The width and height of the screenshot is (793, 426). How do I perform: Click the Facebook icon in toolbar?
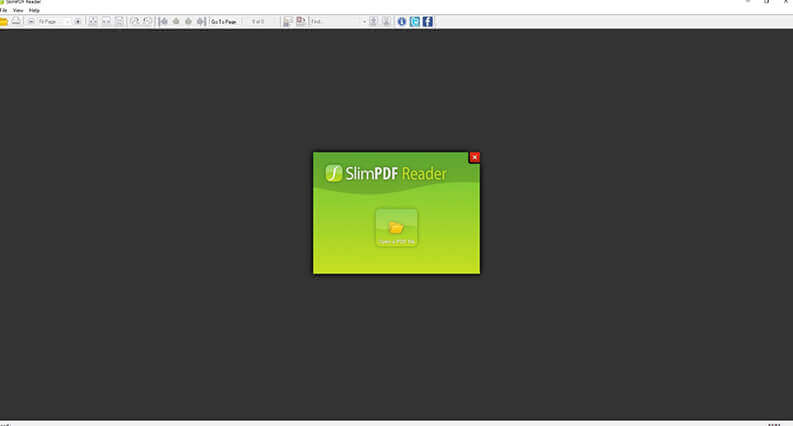pyautogui.click(x=428, y=21)
